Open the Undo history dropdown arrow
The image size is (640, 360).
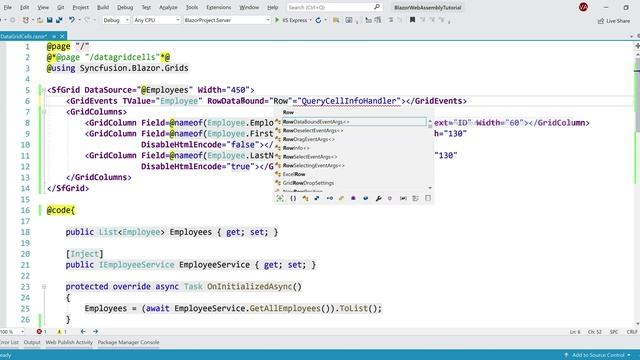(79, 20)
